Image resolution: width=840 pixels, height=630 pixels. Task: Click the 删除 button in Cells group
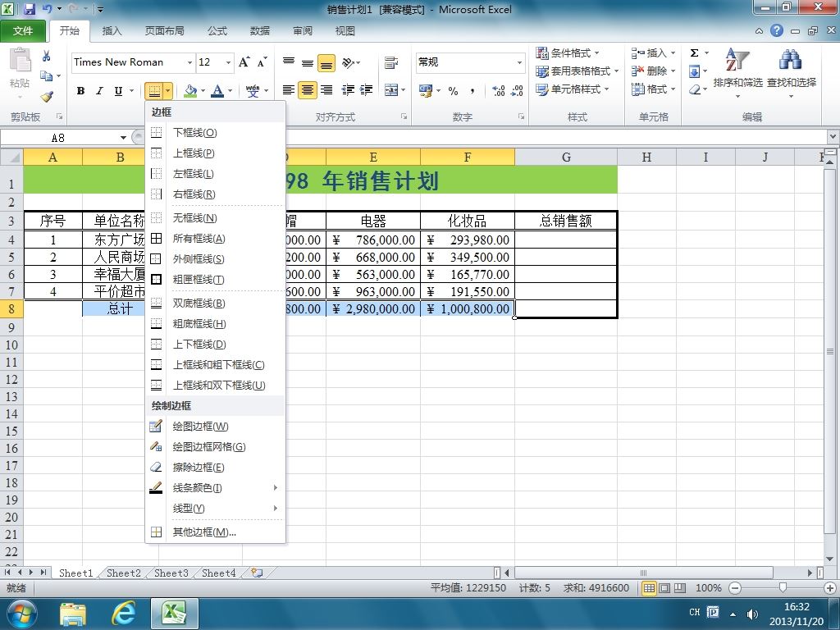pyautogui.click(x=653, y=71)
